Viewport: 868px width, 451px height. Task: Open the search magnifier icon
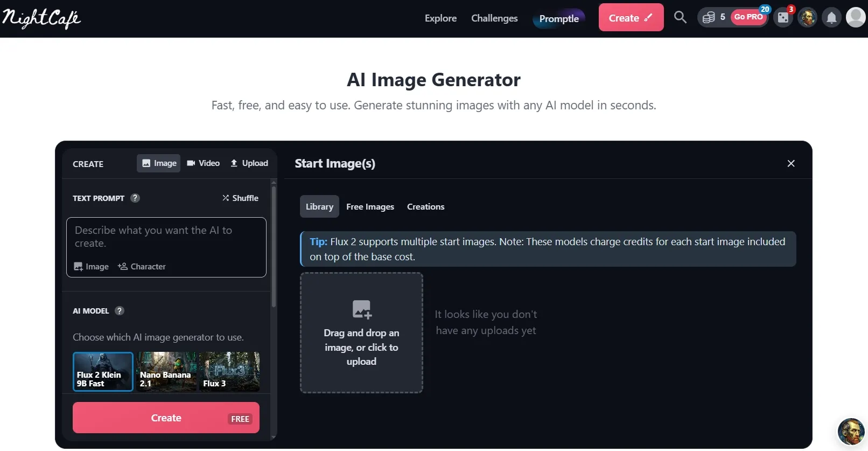(x=680, y=17)
